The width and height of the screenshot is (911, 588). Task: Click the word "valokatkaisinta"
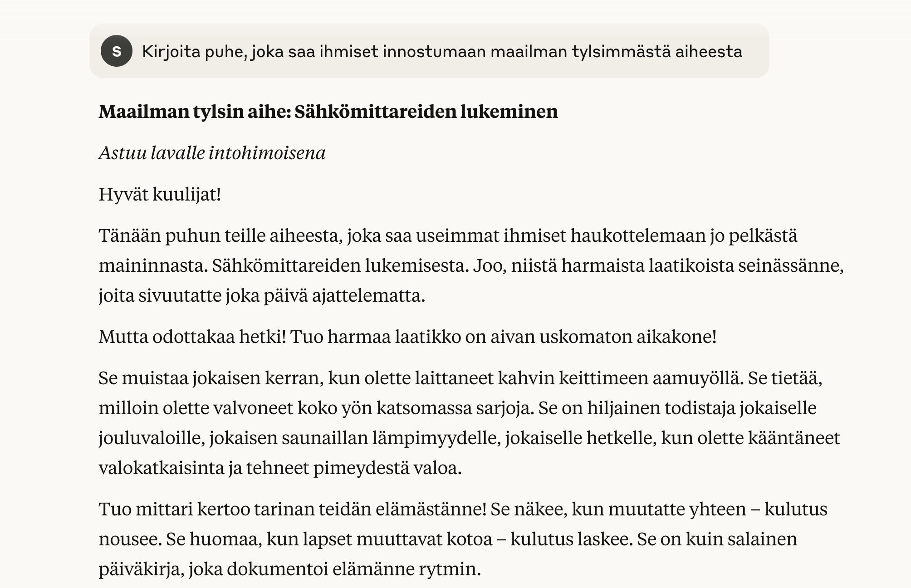162,468
